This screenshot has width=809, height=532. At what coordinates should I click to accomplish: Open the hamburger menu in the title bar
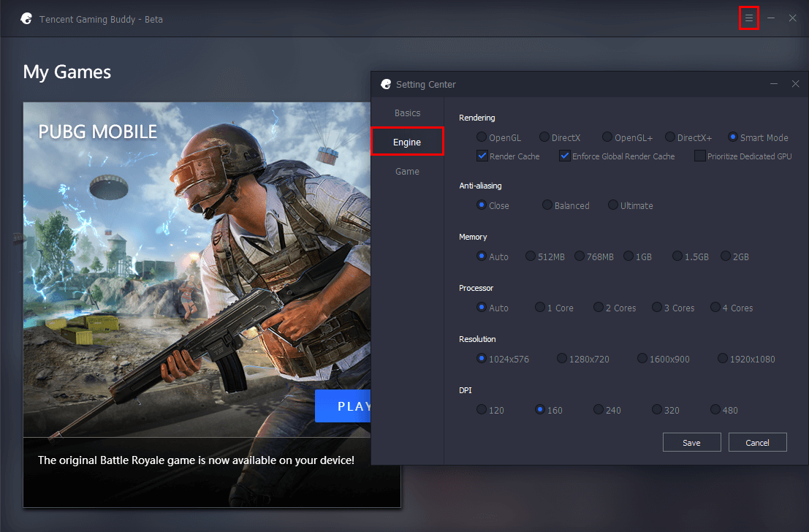pos(748,18)
